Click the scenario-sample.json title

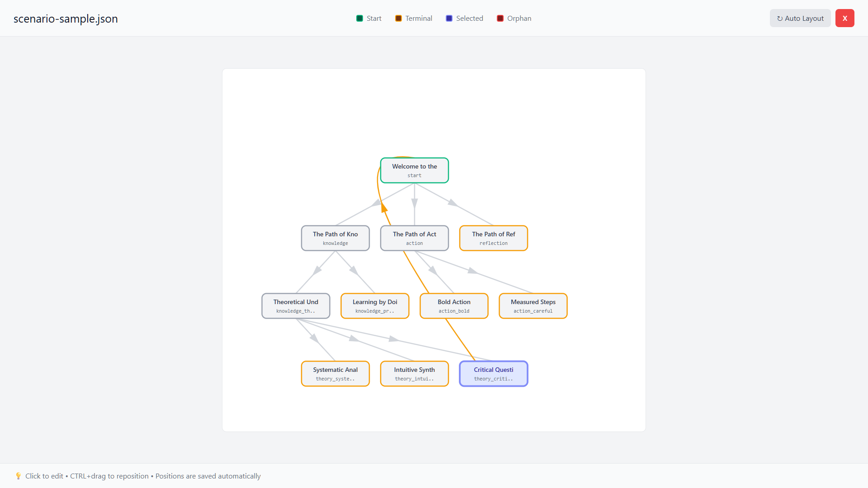[66, 19]
